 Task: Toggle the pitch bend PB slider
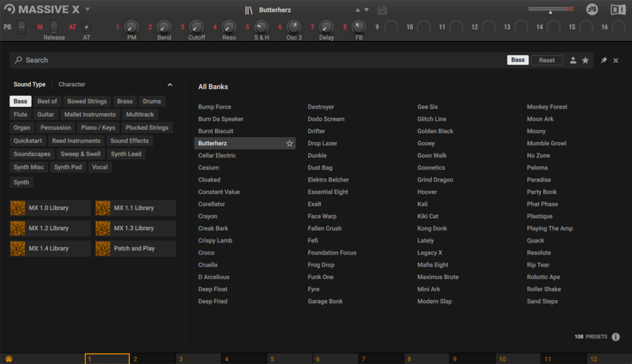pos(22,27)
